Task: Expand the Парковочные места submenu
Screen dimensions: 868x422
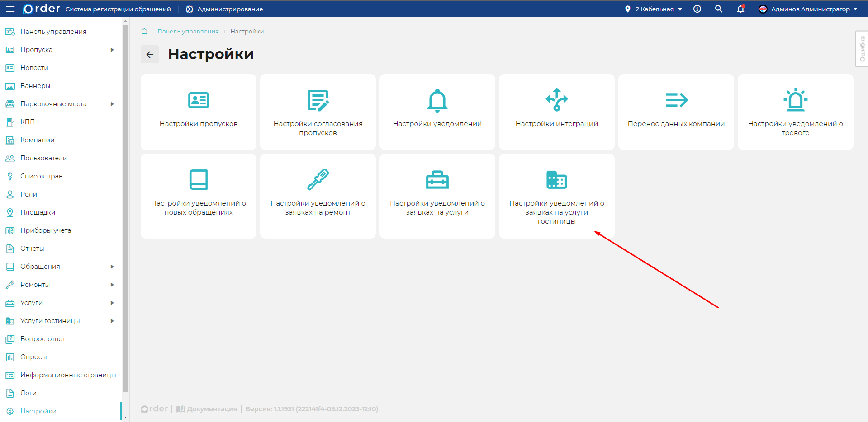Action: pyautogui.click(x=112, y=104)
